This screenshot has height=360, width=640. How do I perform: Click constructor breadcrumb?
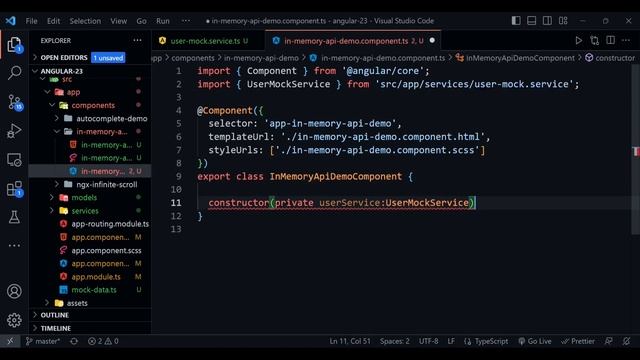(610, 58)
